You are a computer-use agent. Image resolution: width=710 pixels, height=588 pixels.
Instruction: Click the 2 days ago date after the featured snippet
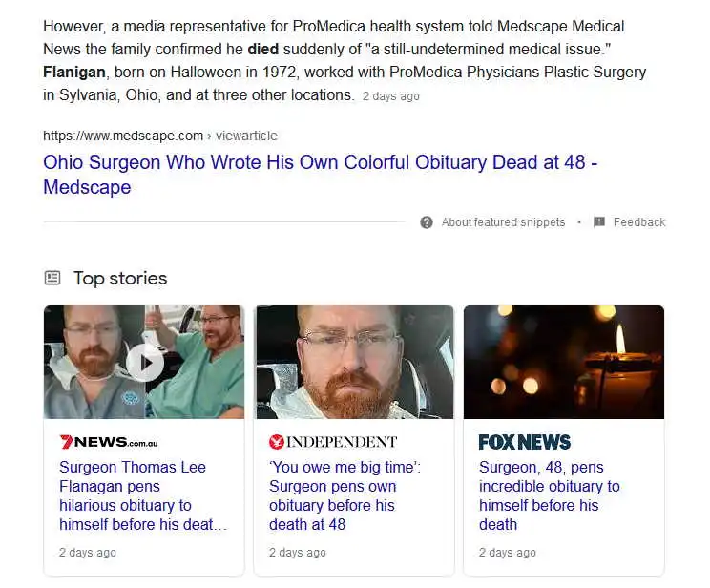[x=390, y=96]
